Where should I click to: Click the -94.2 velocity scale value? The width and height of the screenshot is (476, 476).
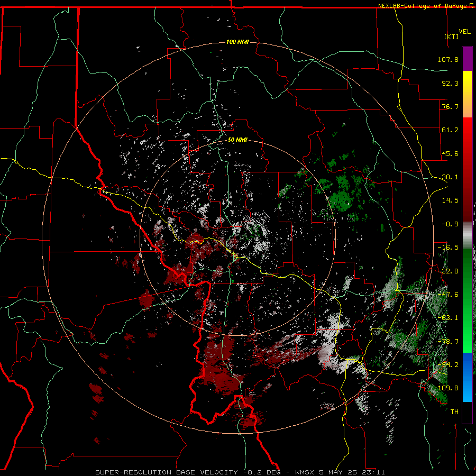coord(448,365)
